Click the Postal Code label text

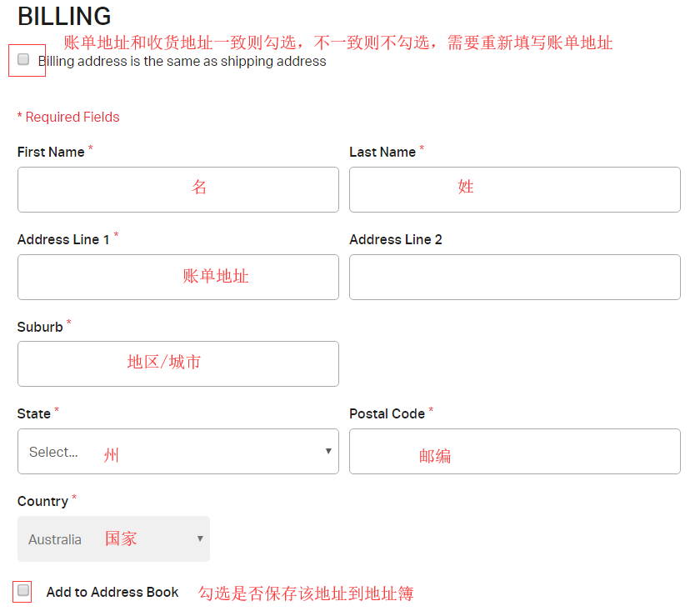[x=387, y=413]
